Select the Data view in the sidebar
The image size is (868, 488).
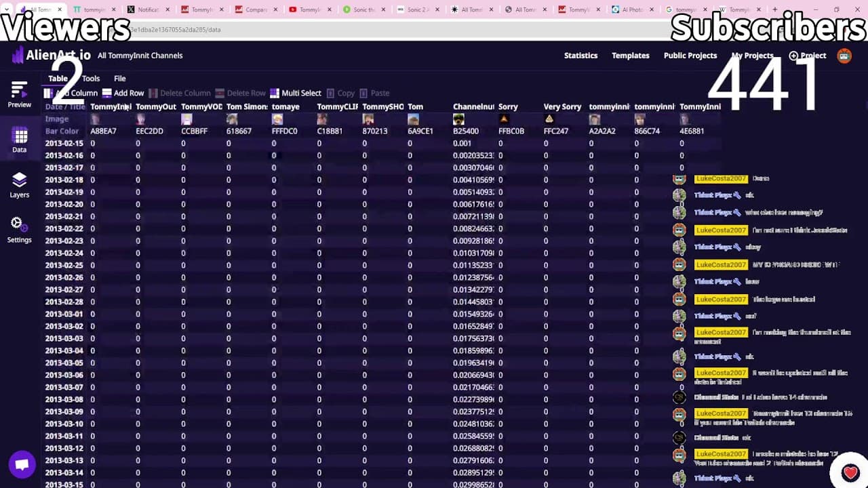(x=19, y=140)
